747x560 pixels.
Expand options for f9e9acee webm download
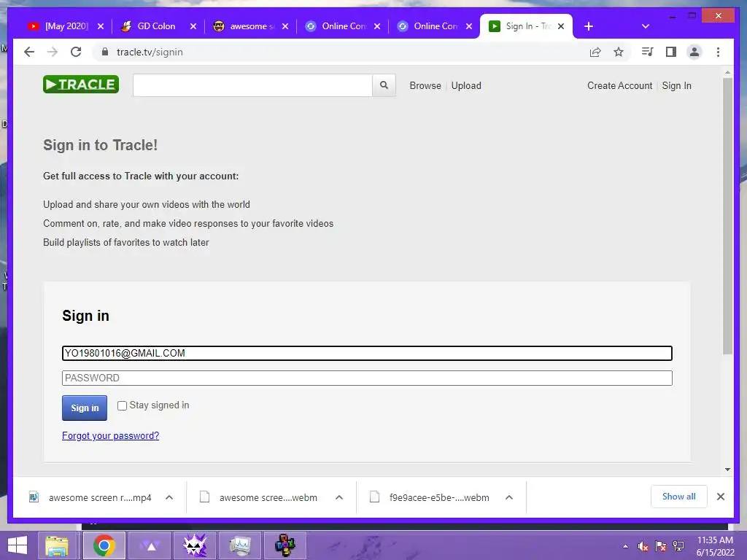[x=508, y=497]
